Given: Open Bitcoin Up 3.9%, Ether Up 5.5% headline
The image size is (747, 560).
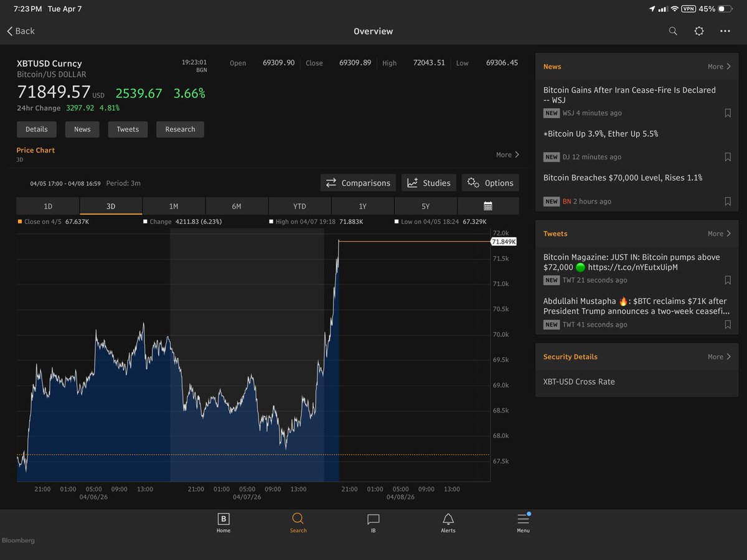Looking at the screenshot, I should coord(601,134).
